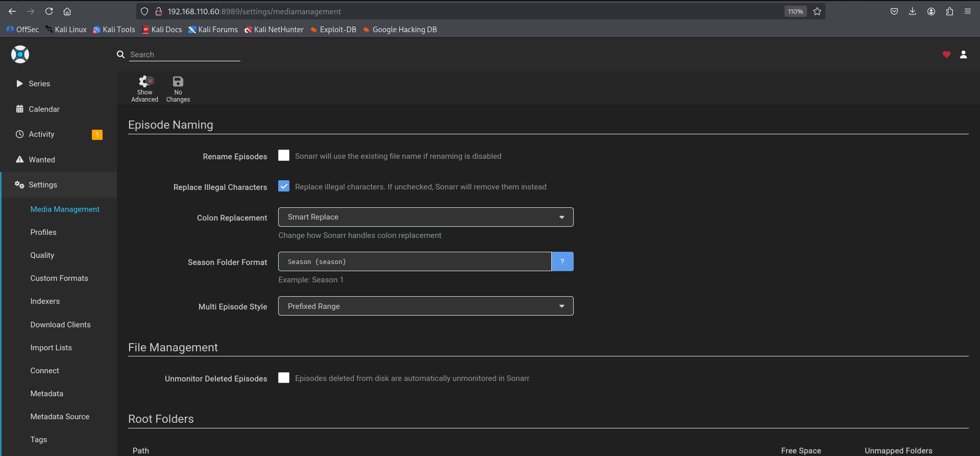Focus the Search box at top

click(x=184, y=55)
